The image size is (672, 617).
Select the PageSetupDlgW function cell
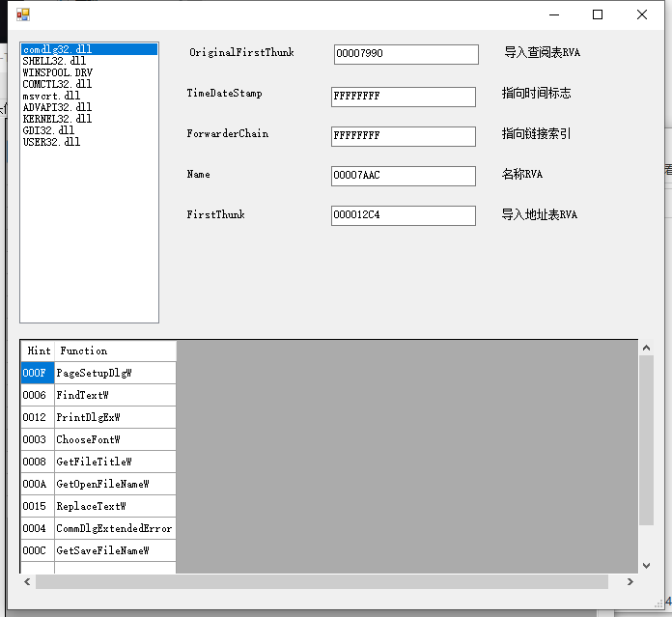click(x=115, y=373)
